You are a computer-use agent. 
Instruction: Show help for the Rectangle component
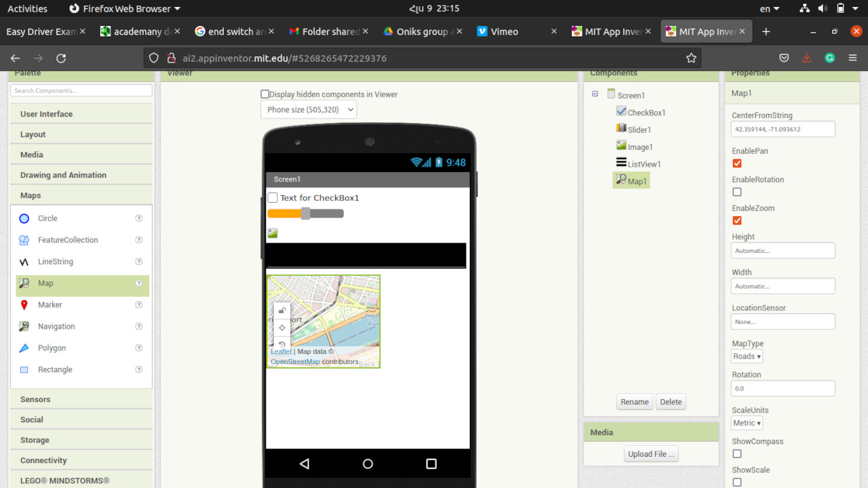pyautogui.click(x=139, y=370)
